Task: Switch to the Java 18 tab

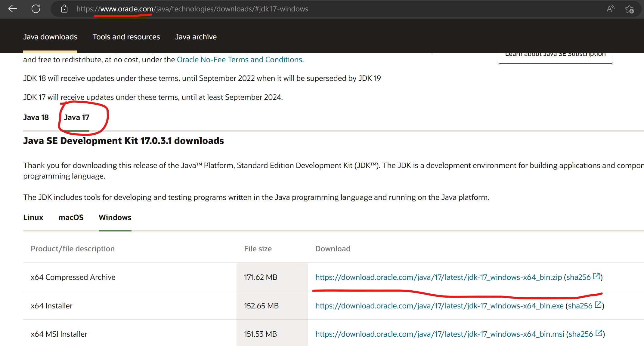Action: [x=36, y=117]
